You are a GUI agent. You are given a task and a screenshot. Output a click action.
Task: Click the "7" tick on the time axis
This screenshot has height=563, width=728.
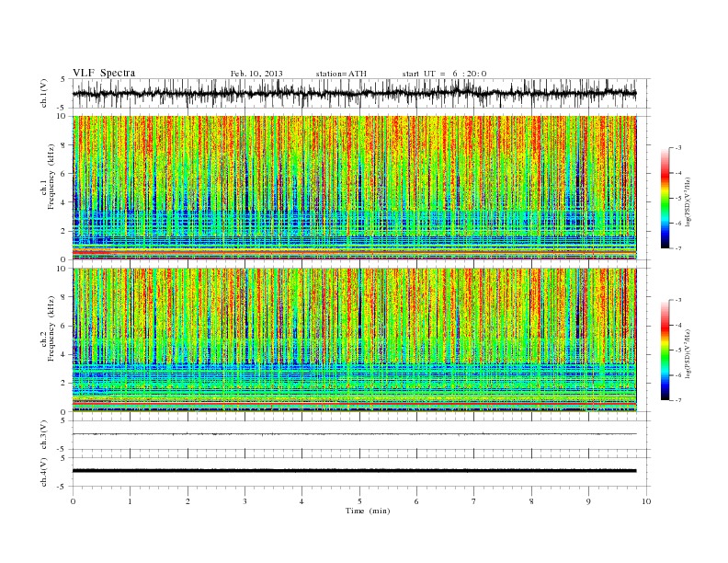point(474,501)
